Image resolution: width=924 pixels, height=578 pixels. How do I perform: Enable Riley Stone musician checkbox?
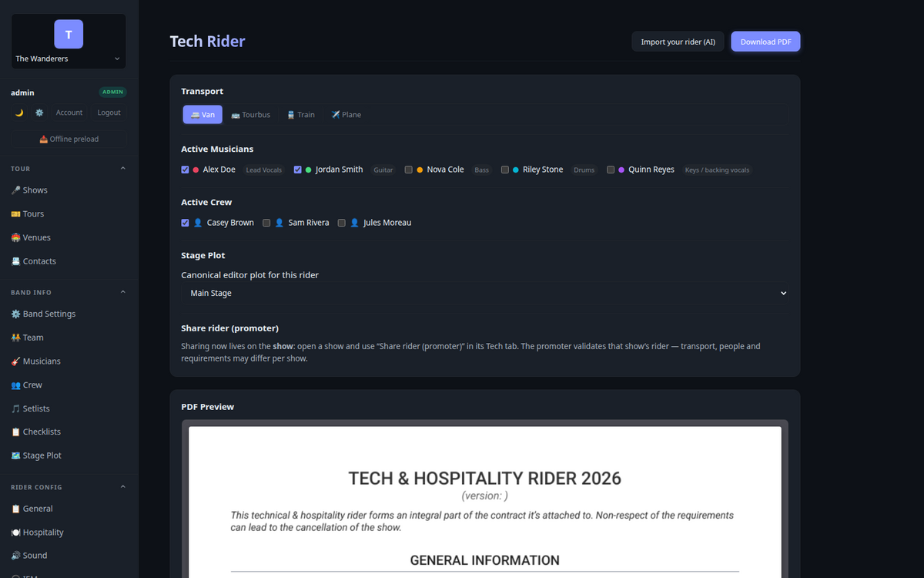pos(504,170)
